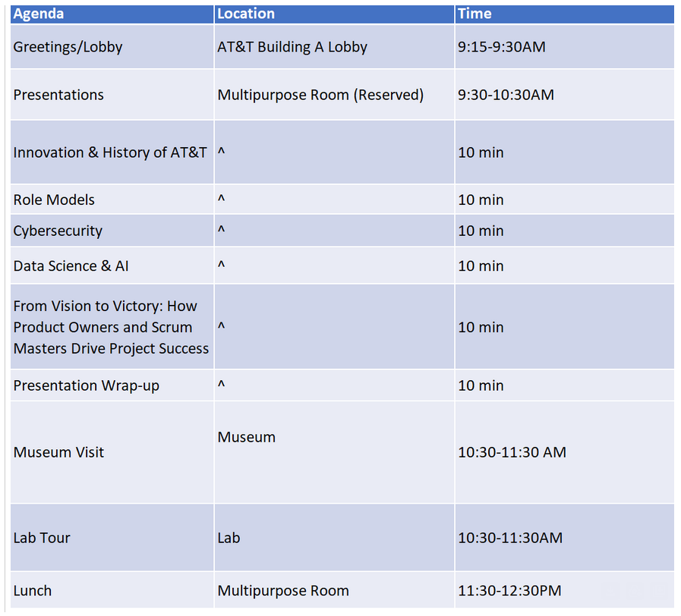The image size is (681, 616).
Task: Select the Presentation Wrap-up cell
Action: point(112,385)
